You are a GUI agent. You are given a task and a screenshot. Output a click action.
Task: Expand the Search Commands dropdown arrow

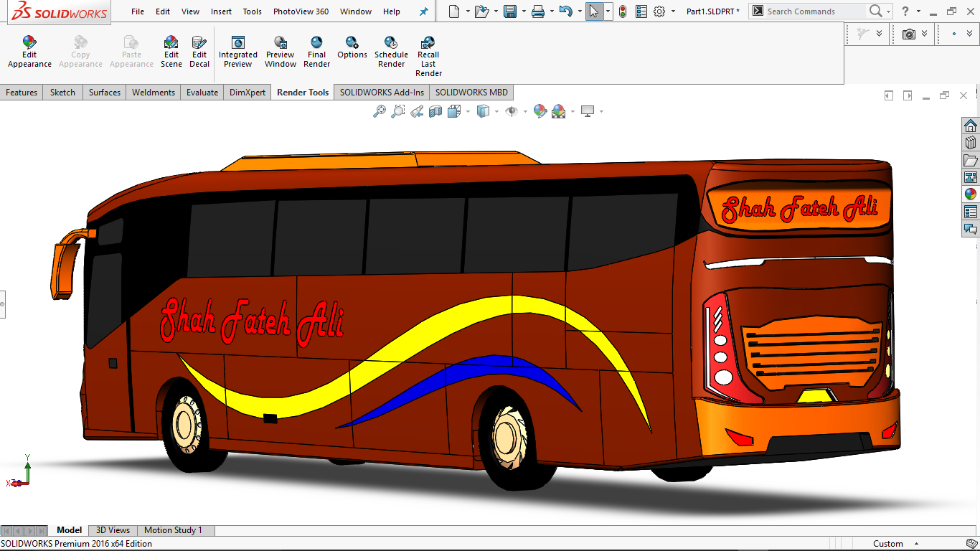pos(888,11)
